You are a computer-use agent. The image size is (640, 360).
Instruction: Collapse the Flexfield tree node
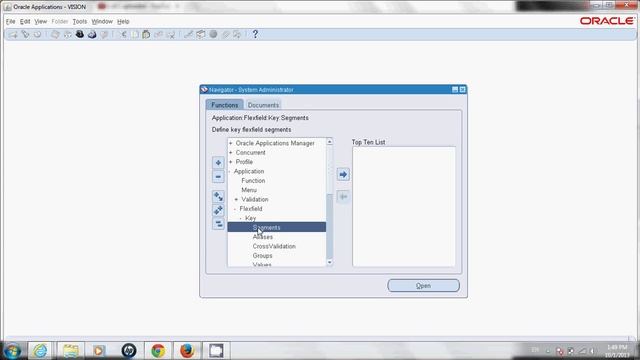tap(235, 209)
